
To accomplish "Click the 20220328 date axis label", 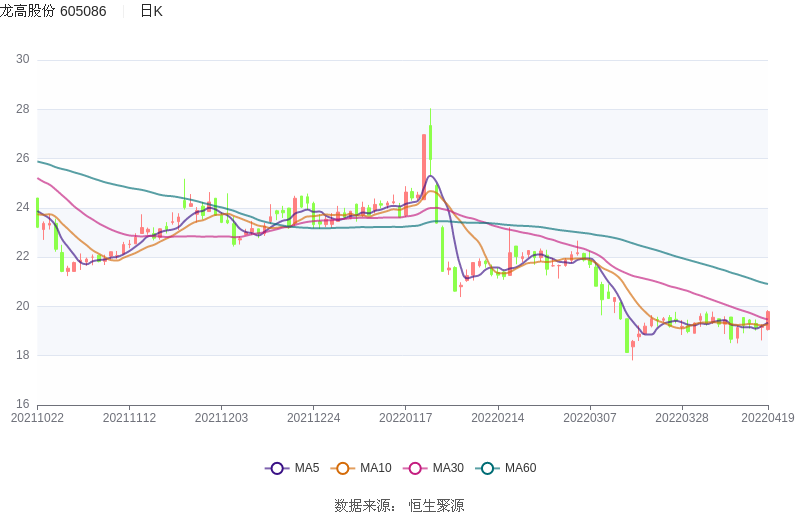I will pos(681,418).
